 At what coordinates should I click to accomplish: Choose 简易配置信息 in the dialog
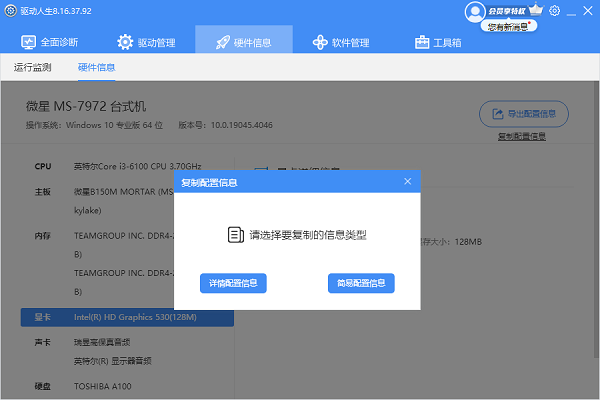pos(361,283)
